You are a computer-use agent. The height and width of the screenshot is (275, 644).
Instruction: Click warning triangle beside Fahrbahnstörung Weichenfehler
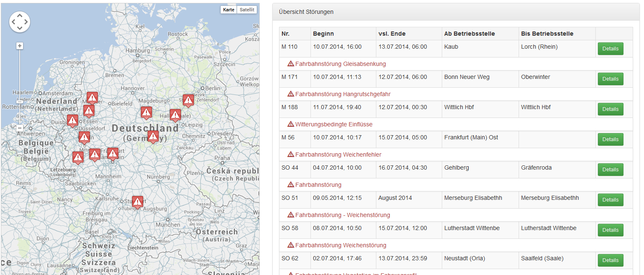(x=291, y=155)
